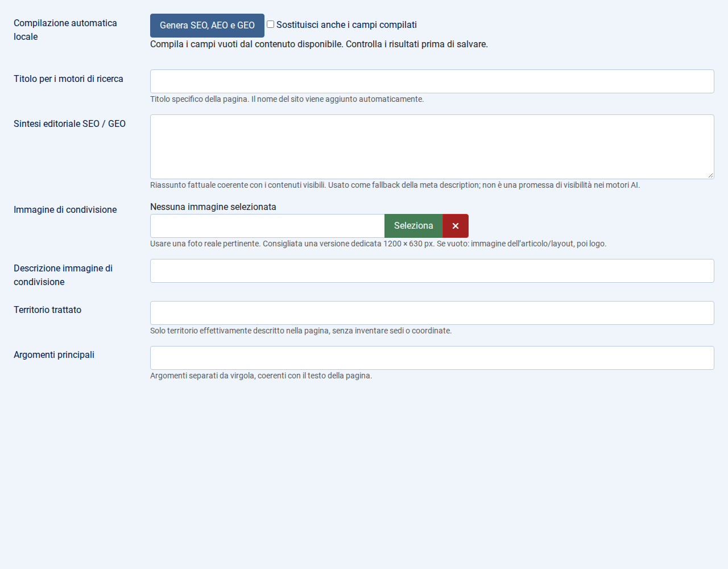Click the 'Solo territorio effettivamente descritto' hint

301,331
